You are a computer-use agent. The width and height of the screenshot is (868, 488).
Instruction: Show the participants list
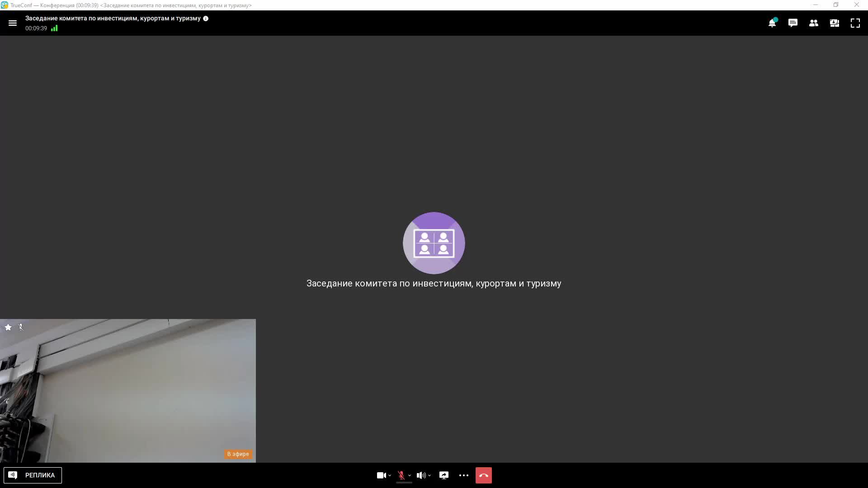click(x=814, y=23)
